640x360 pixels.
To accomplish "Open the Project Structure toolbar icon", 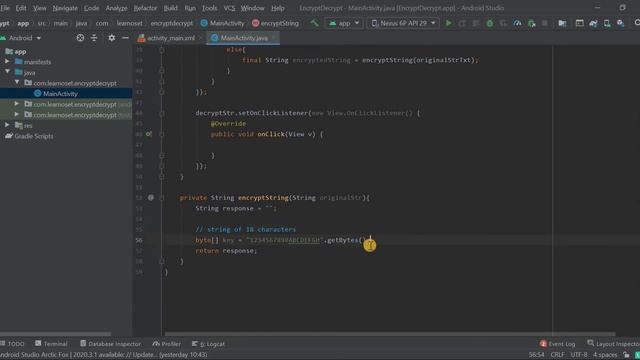I will pos(562,23).
